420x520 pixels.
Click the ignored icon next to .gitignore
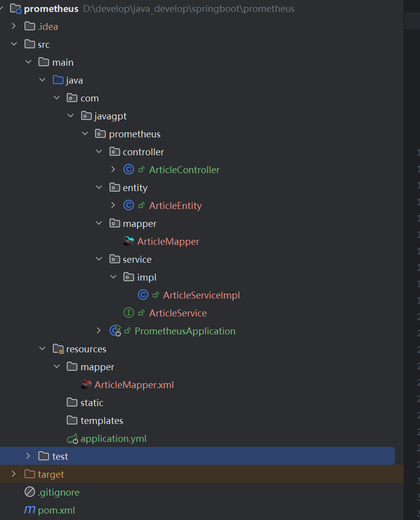tap(28, 492)
